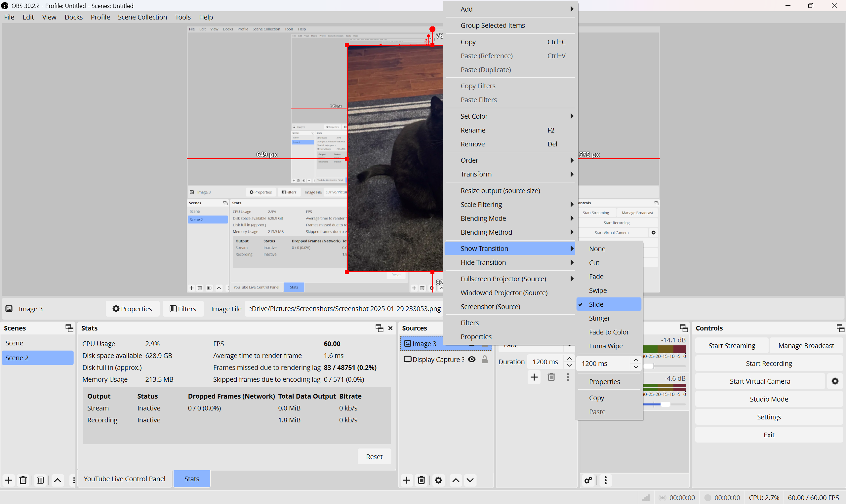The width and height of the screenshot is (846, 504).
Task: Remove selected scene with trash icon
Action: pos(23,480)
